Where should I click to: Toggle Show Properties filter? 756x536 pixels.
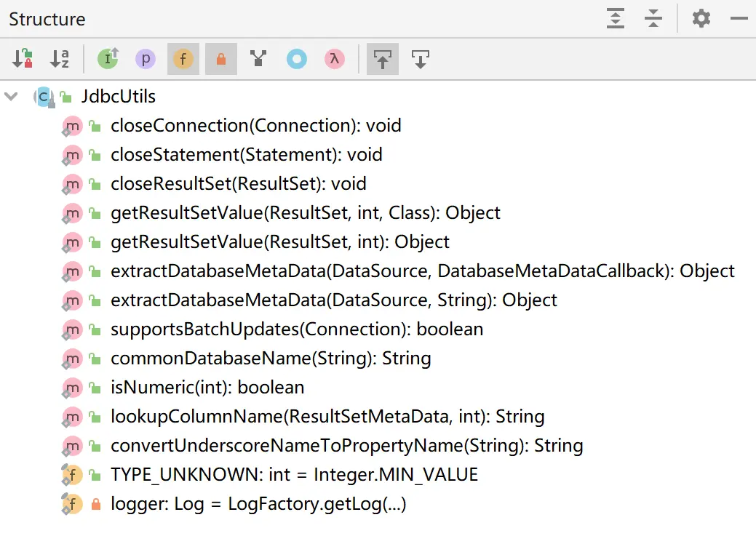click(x=145, y=59)
